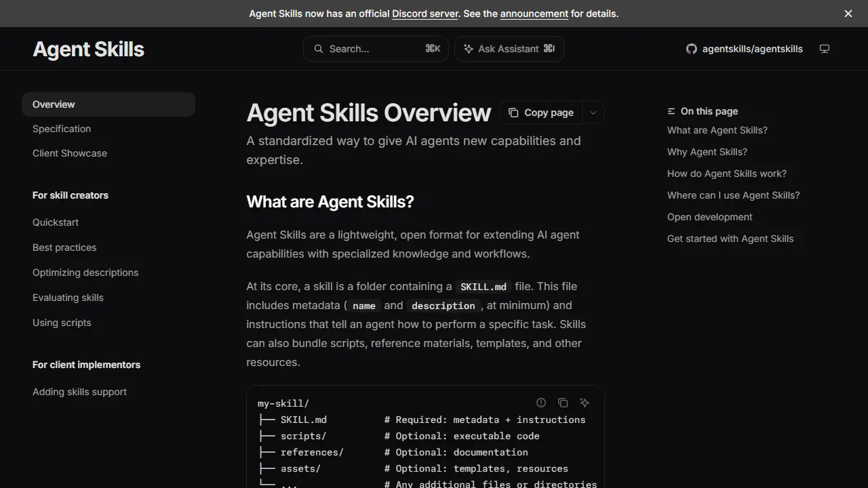Copy the my-skill code block contents
This screenshot has width=868, height=488.
pos(563,403)
